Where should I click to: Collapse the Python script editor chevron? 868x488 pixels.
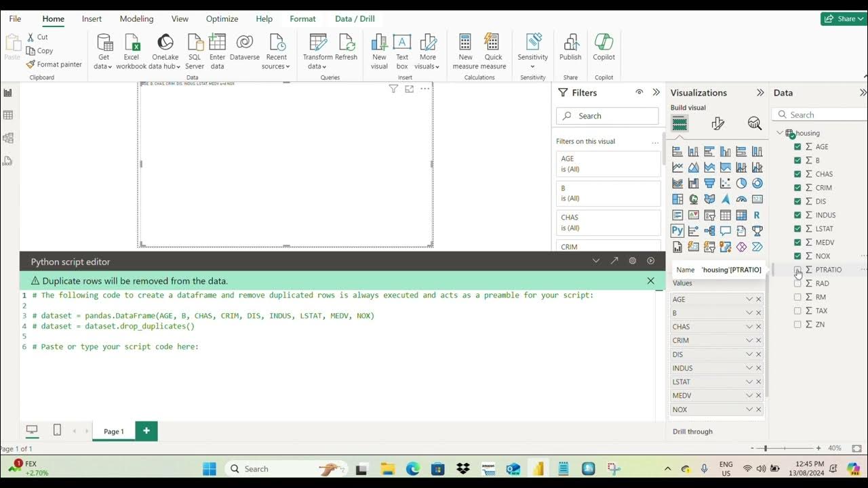coord(596,261)
